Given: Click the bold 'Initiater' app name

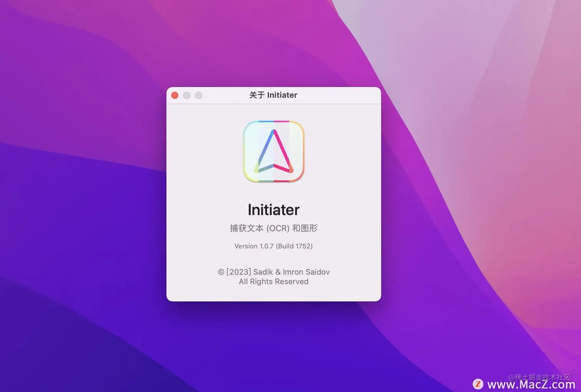Looking at the screenshot, I should point(274,210).
